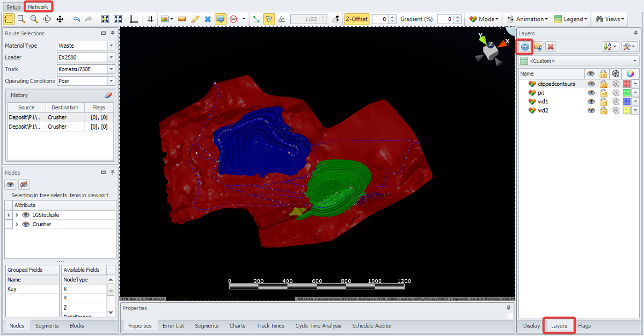644x336 pixels.
Task: Toggle lock on the wd1 layer
Action: 603,102
